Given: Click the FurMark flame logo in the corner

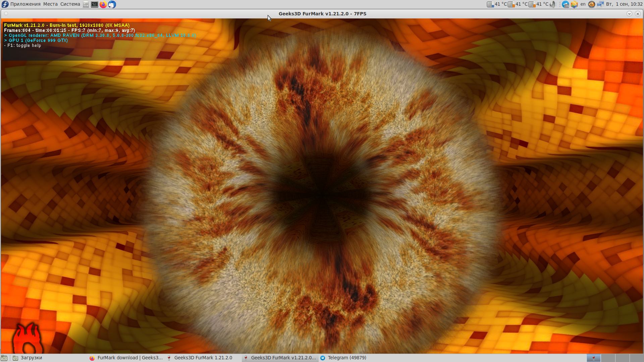Looking at the screenshot, I should [28, 339].
